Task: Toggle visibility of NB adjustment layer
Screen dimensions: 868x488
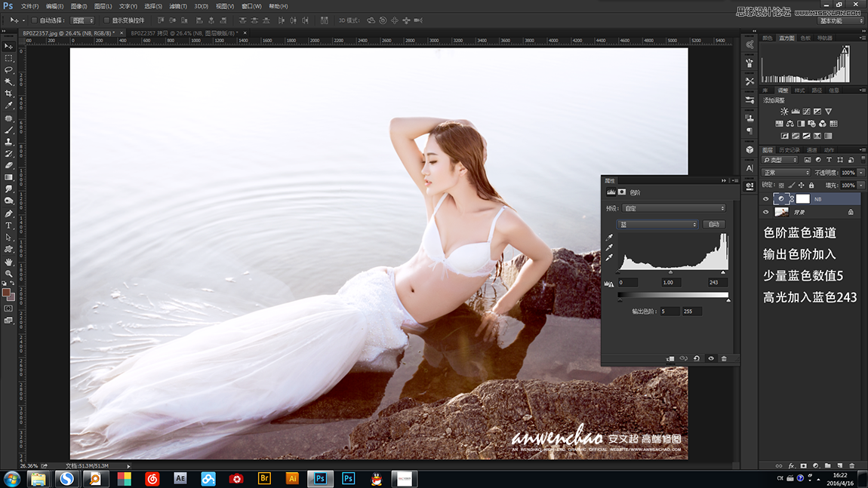Action: (766, 198)
